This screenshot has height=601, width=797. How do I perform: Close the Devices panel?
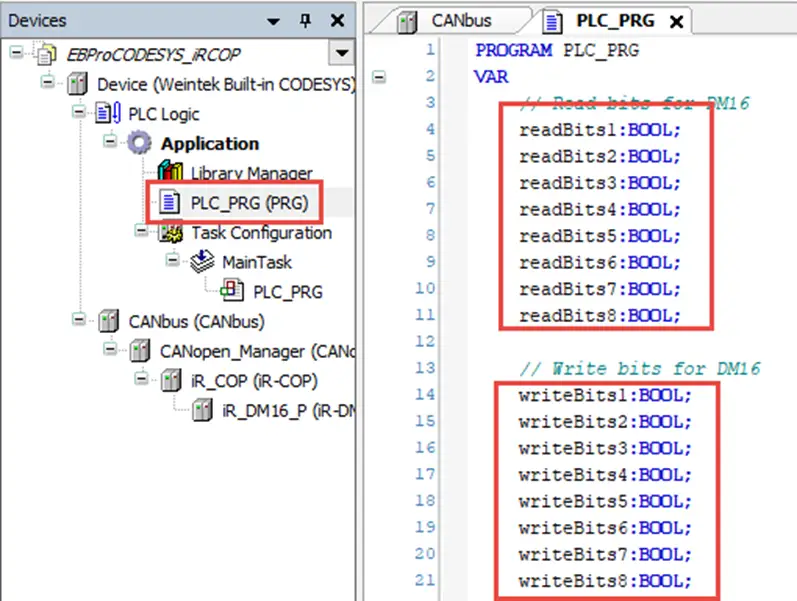338,20
